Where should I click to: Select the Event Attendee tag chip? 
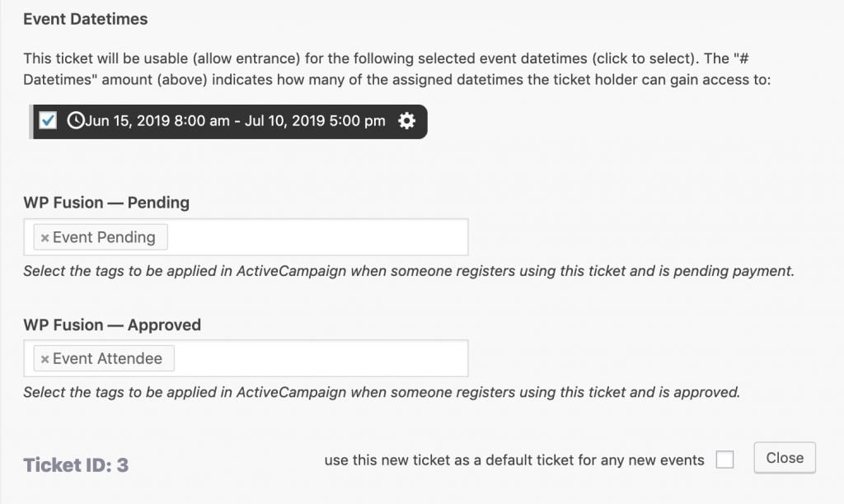pos(104,358)
